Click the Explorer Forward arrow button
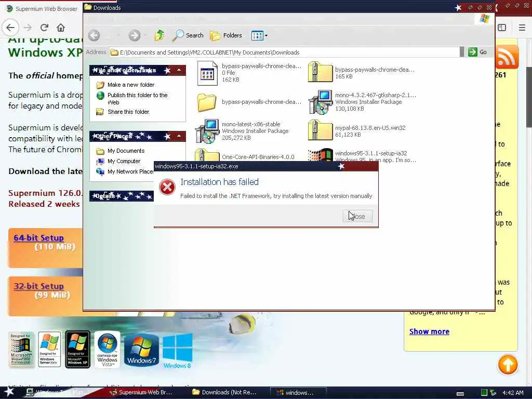Screen dimensions: 532x399 [x=135, y=35]
